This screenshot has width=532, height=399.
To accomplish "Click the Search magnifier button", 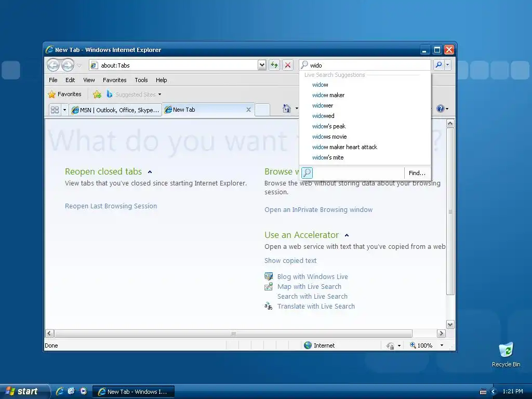I will tap(438, 65).
